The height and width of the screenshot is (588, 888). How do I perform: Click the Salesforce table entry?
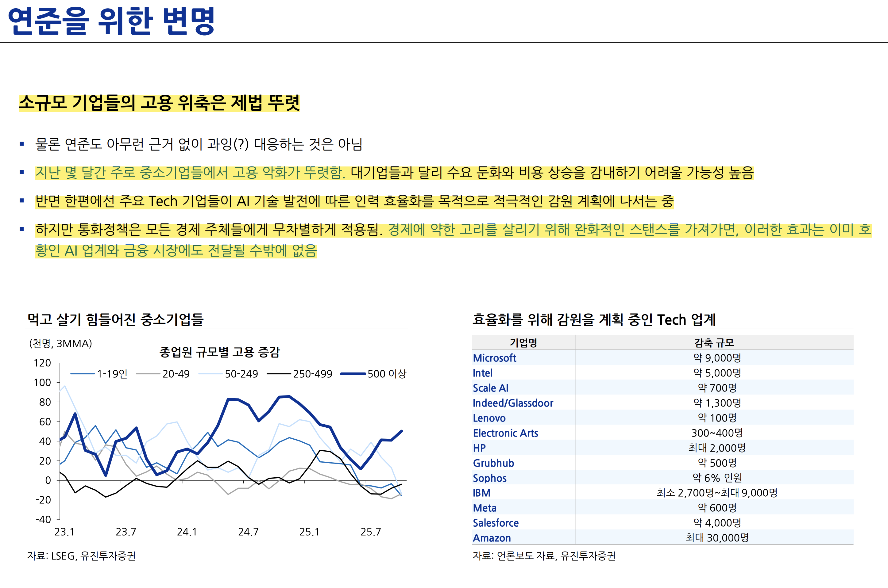(x=496, y=523)
